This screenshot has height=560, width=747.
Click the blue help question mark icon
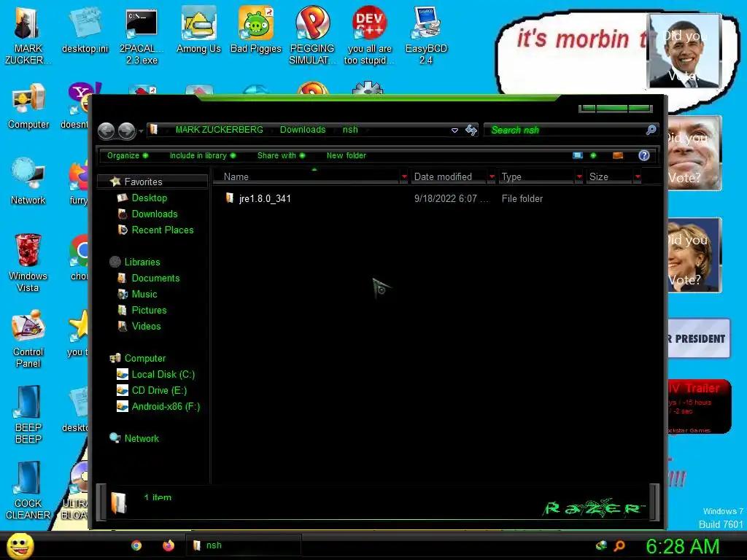coord(643,155)
